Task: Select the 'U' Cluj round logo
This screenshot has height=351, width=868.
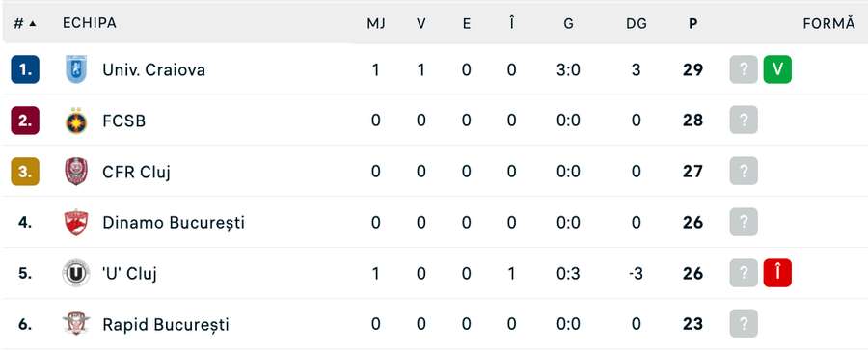Action: coord(76,274)
